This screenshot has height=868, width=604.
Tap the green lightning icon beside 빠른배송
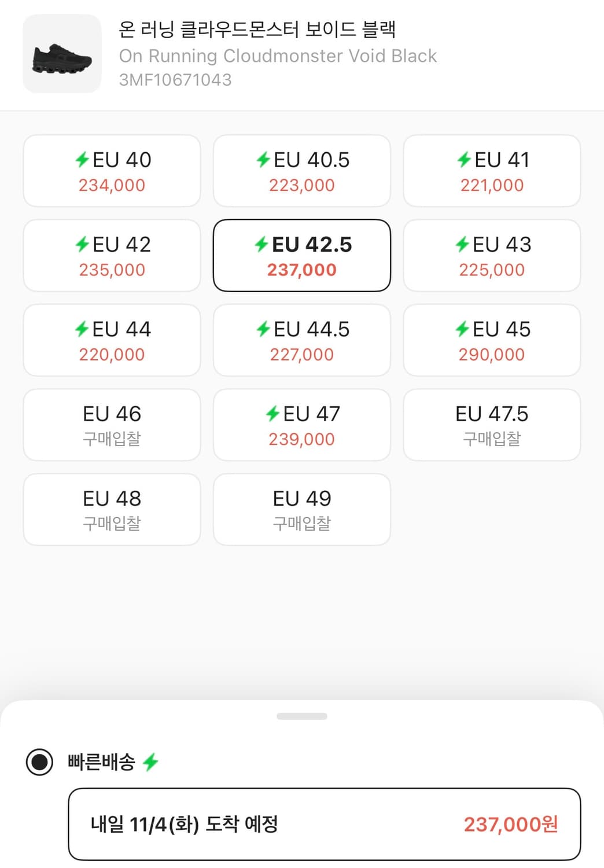pyautogui.click(x=151, y=762)
